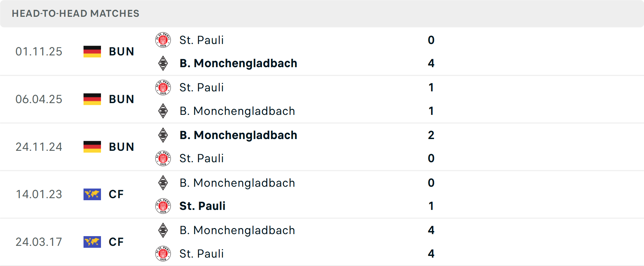Open the St. Pauli team page from the 01.11.25 match
The image size is (644, 266).
[202, 40]
